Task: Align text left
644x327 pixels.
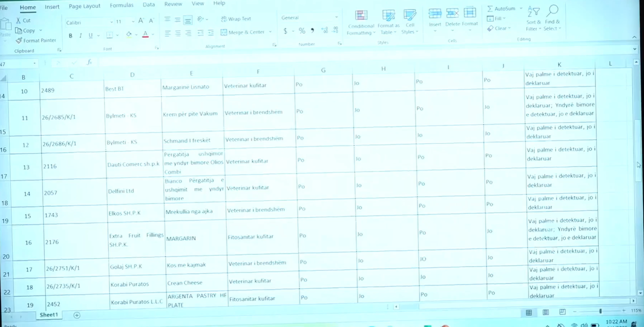Action: click(167, 33)
